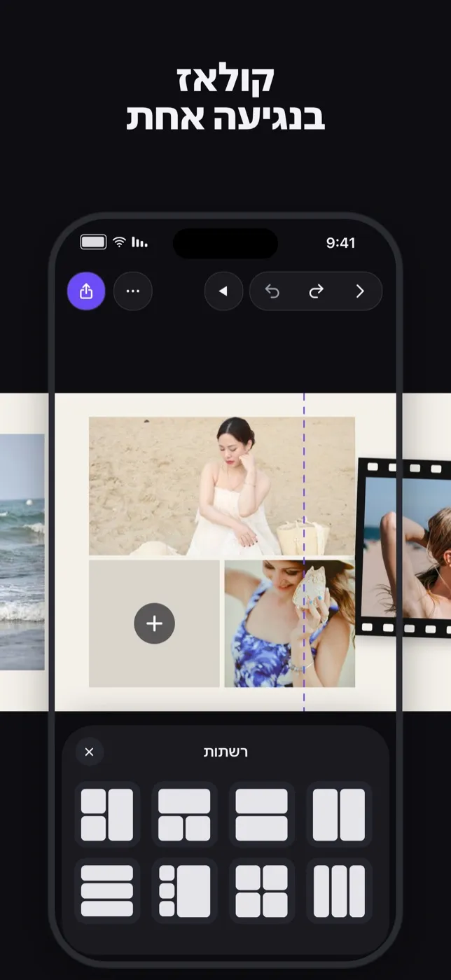Viewport: 451px width, 980px height.
Task: Tap the 9:41 clock in status bar
Action: 341,243
